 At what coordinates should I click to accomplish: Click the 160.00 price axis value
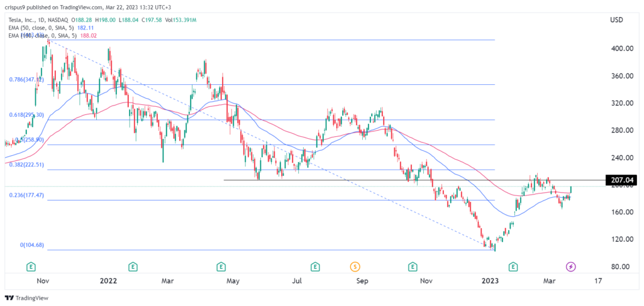pyautogui.click(x=621, y=212)
